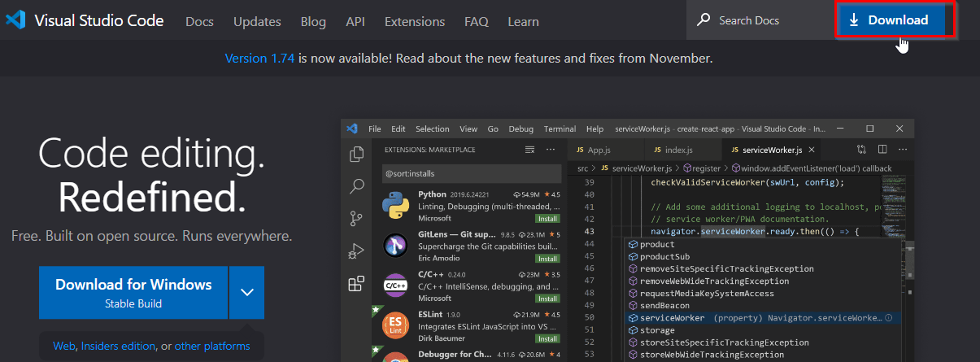
Task: Open the Blog from the navbar
Action: 313,21
